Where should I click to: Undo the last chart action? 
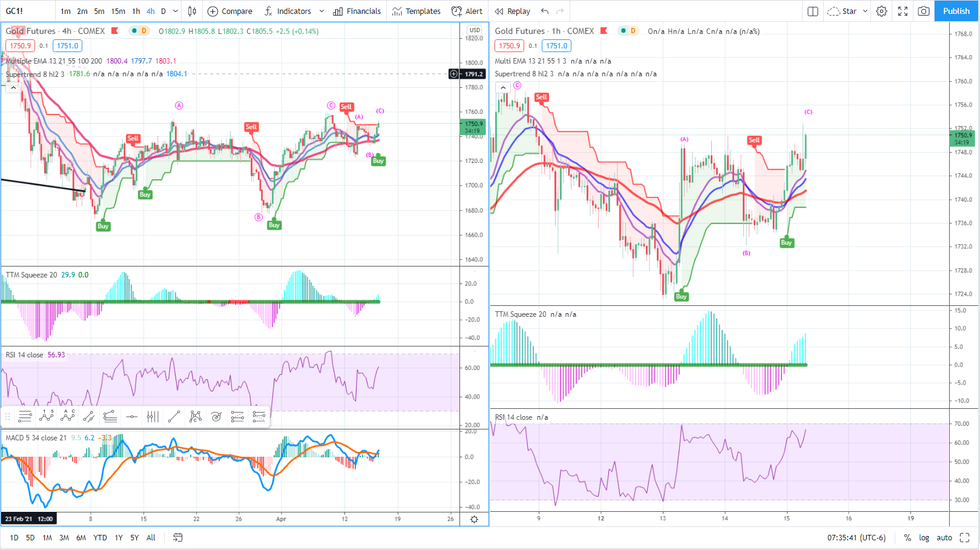[x=545, y=11]
